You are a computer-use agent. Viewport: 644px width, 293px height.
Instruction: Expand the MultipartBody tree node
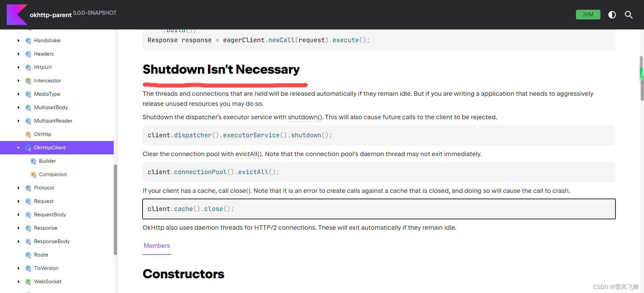19,107
